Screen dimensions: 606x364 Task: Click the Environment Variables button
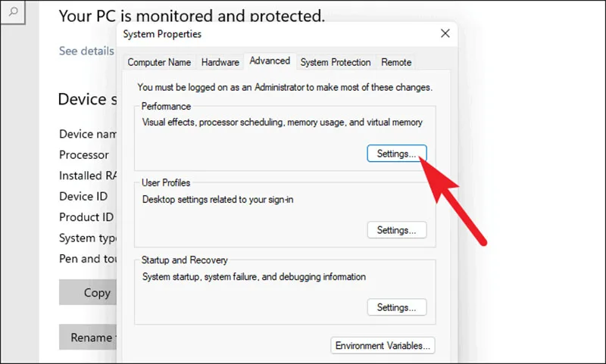pyautogui.click(x=383, y=346)
